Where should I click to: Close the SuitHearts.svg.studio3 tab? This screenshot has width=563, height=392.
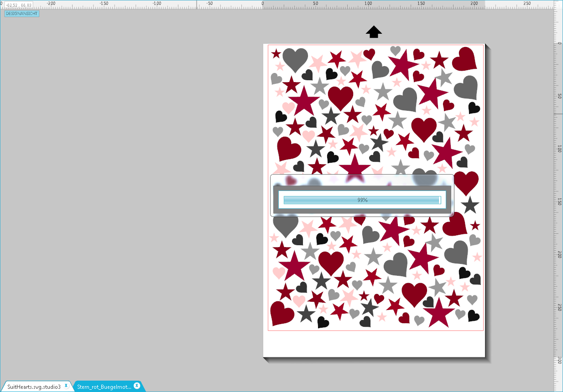(66, 386)
